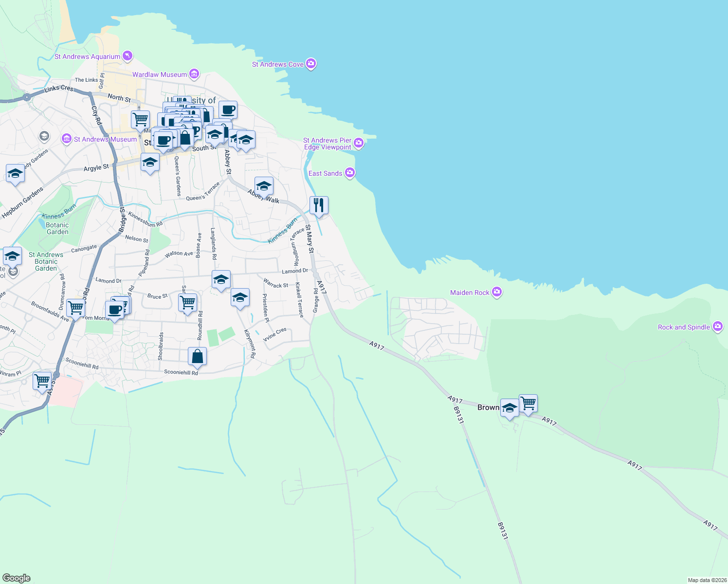The height and width of the screenshot is (584, 728).
Task: Select the Wardlaw Museum pin icon
Action: coord(194,74)
